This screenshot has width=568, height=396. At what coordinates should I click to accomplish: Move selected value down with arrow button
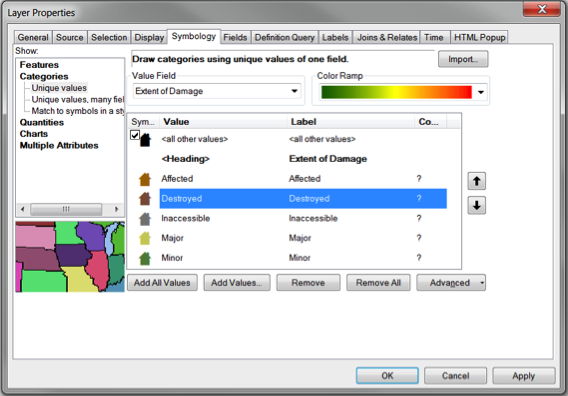476,205
